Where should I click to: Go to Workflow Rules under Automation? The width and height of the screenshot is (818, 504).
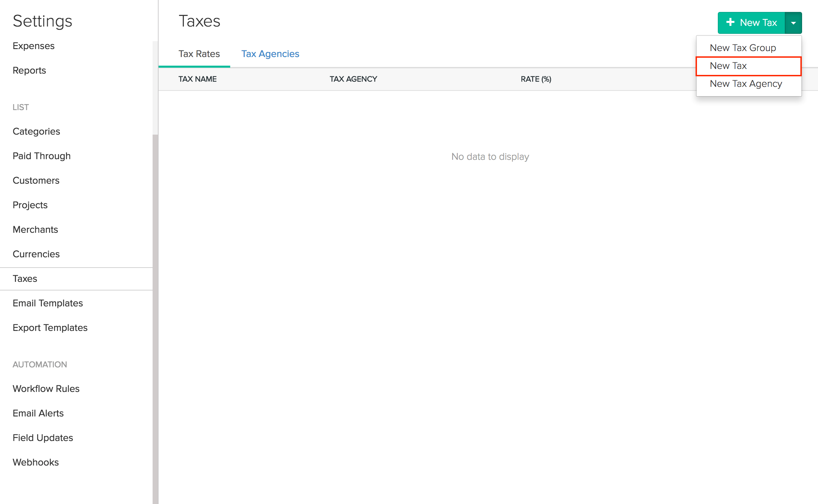click(46, 389)
